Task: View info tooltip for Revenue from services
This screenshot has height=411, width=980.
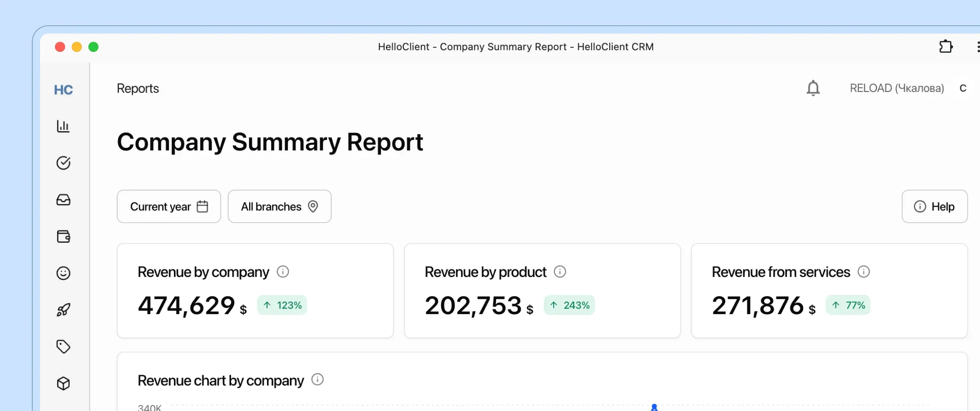Action: [864, 271]
